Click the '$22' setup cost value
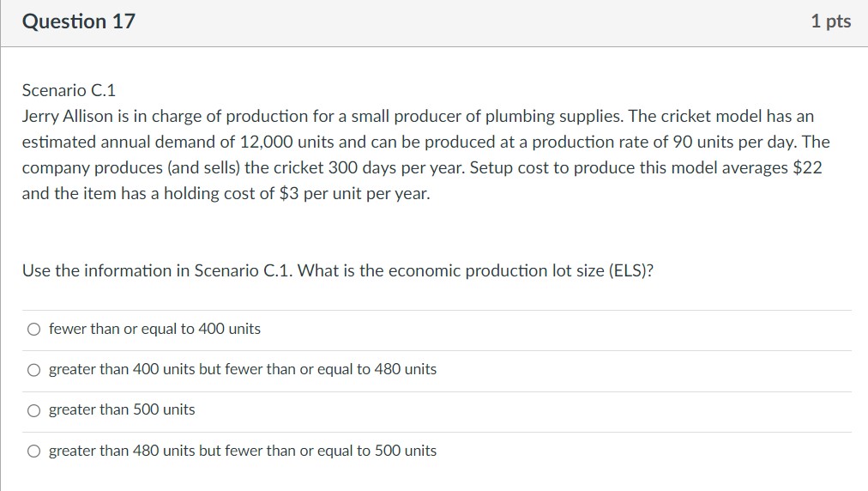The height and width of the screenshot is (491, 868). coord(807,167)
